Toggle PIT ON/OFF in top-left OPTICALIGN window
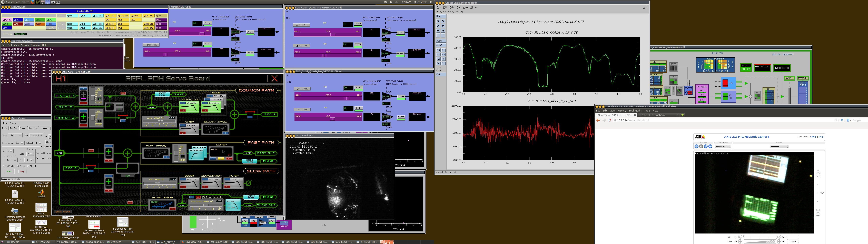868x244 pixels. click(x=250, y=32)
